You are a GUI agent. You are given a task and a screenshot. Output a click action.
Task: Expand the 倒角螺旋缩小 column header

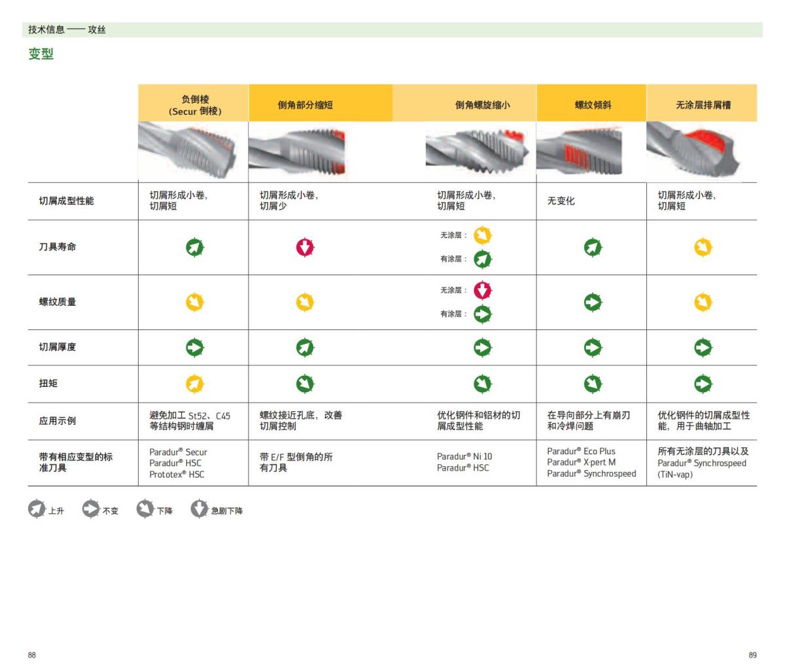click(482, 103)
